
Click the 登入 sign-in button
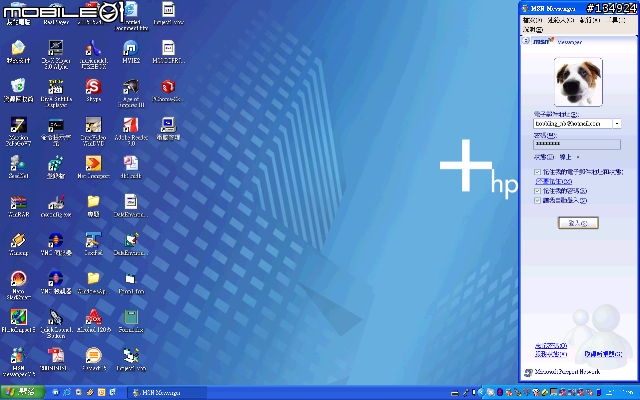pyautogui.click(x=578, y=223)
